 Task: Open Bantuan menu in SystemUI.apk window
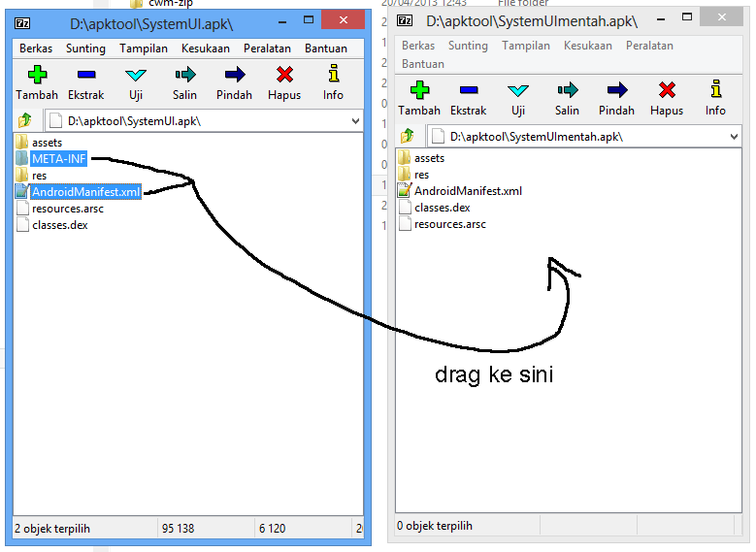(326, 49)
